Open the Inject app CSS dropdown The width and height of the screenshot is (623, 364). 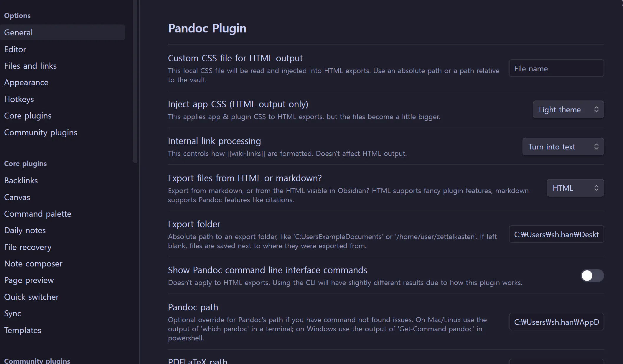pyautogui.click(x=568, y=110)
